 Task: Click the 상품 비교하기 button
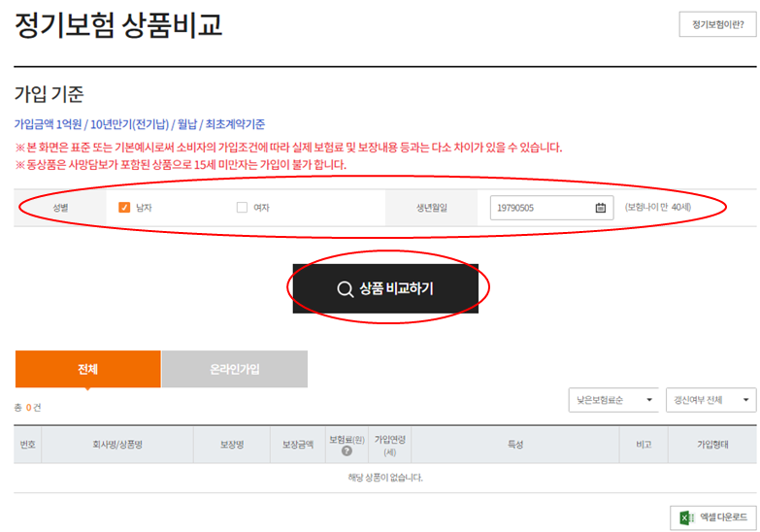tap(385, 288)
